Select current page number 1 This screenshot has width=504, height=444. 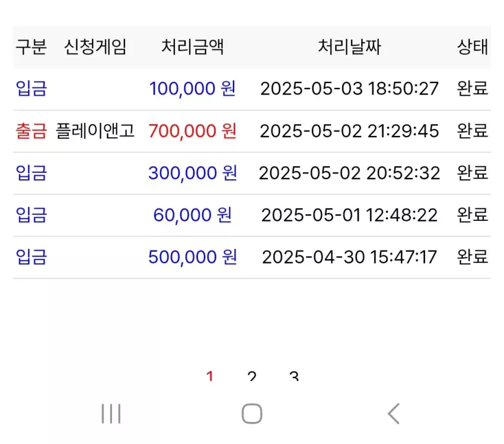(x=210, y=376)
